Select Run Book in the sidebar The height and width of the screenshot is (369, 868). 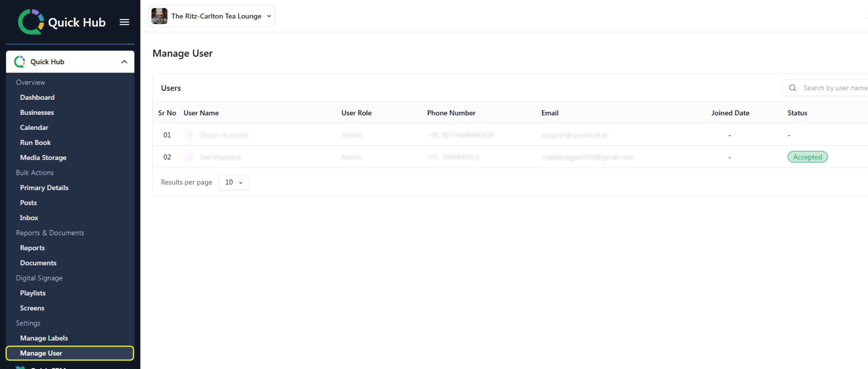point(35,142)
